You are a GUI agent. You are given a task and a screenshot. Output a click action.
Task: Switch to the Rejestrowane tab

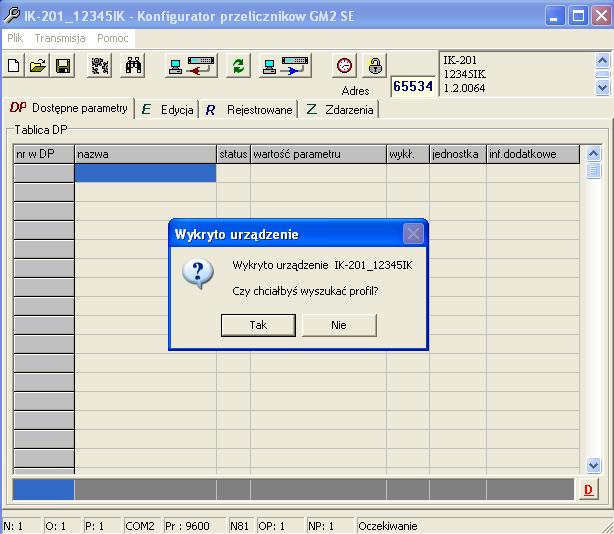point(249,110)
